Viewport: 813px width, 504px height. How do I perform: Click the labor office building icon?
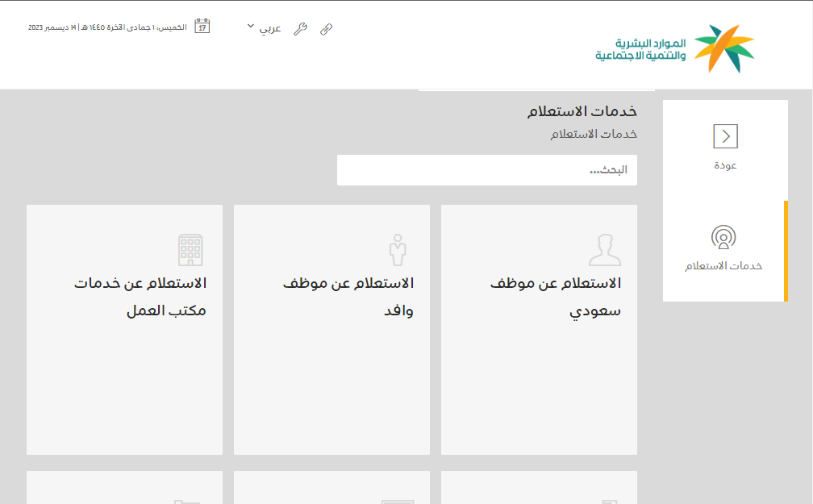click(x=190, y=250)
